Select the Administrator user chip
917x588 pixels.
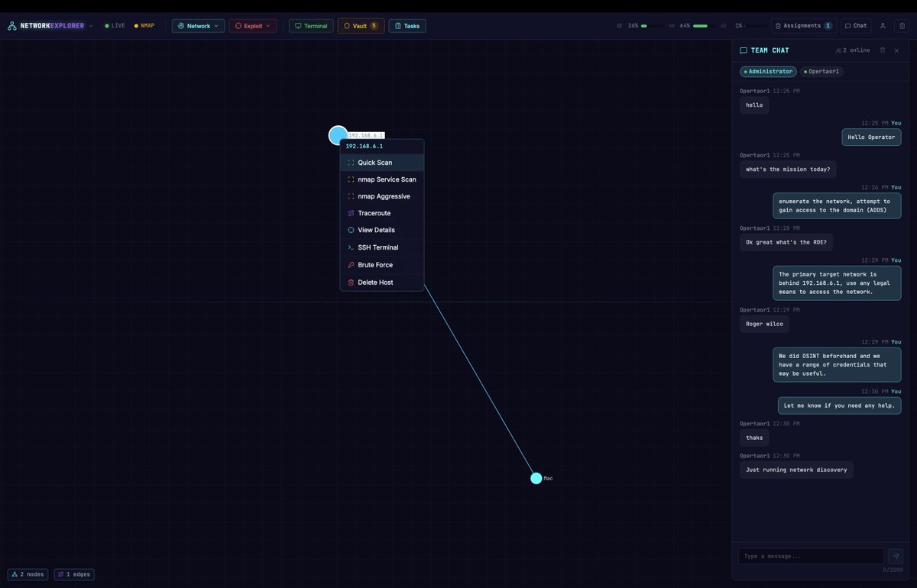[768, 72]
